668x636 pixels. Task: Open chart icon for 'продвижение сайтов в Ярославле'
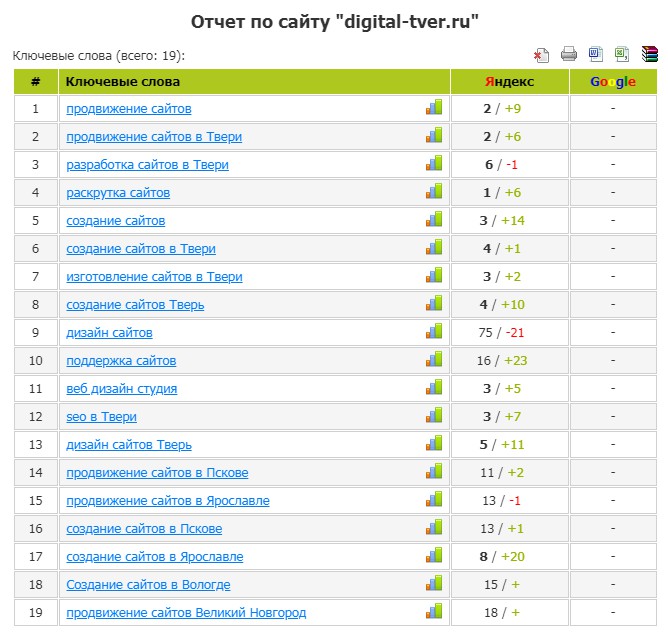click(x=434, y=500)
